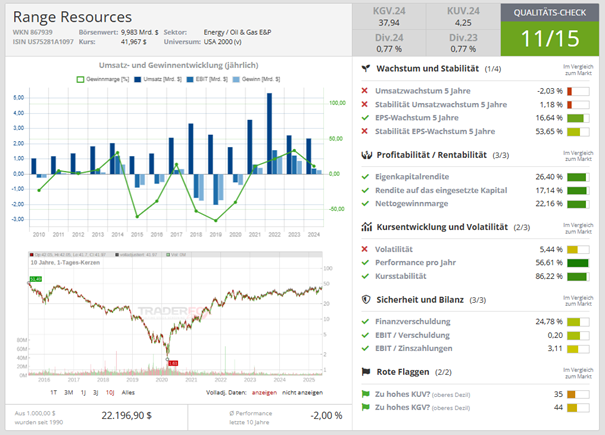This screenshot has width=605, height=435.
Task: Click the 86,22 % Kursstabilität value
Action: (549, 276)
